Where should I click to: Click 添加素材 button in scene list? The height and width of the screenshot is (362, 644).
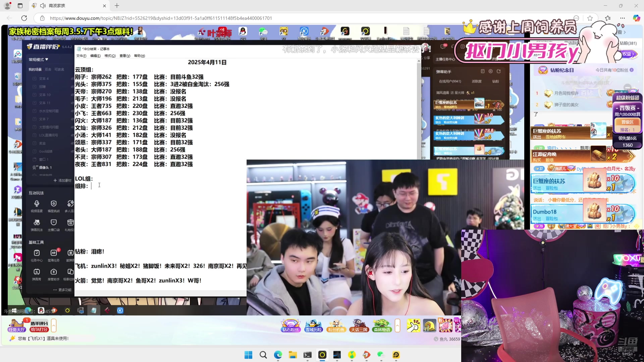[x=62, y=180]
